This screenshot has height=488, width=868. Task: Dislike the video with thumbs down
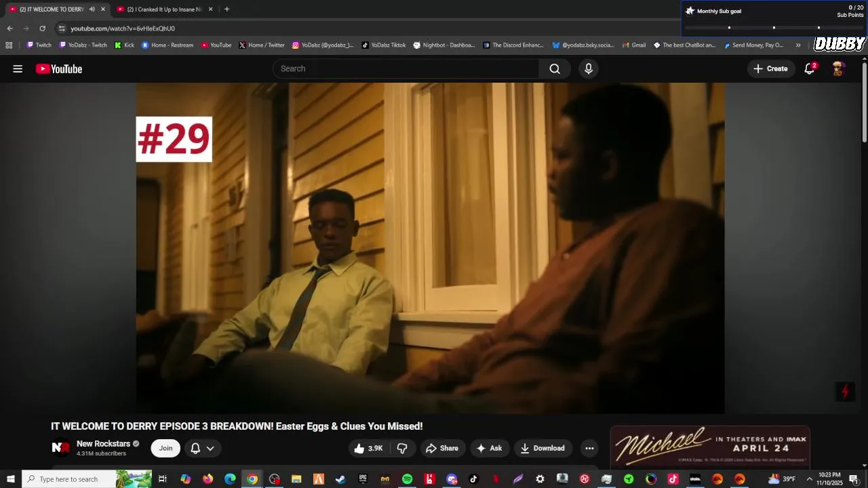tap(402, 448)
